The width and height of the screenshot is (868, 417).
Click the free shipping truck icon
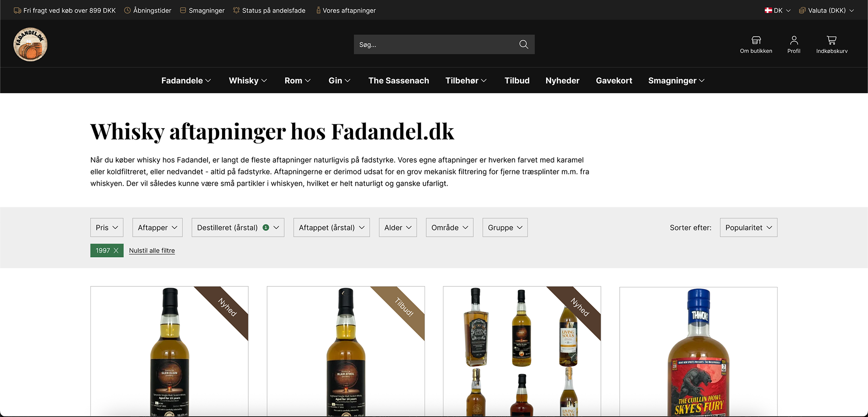tap(18, 10)
